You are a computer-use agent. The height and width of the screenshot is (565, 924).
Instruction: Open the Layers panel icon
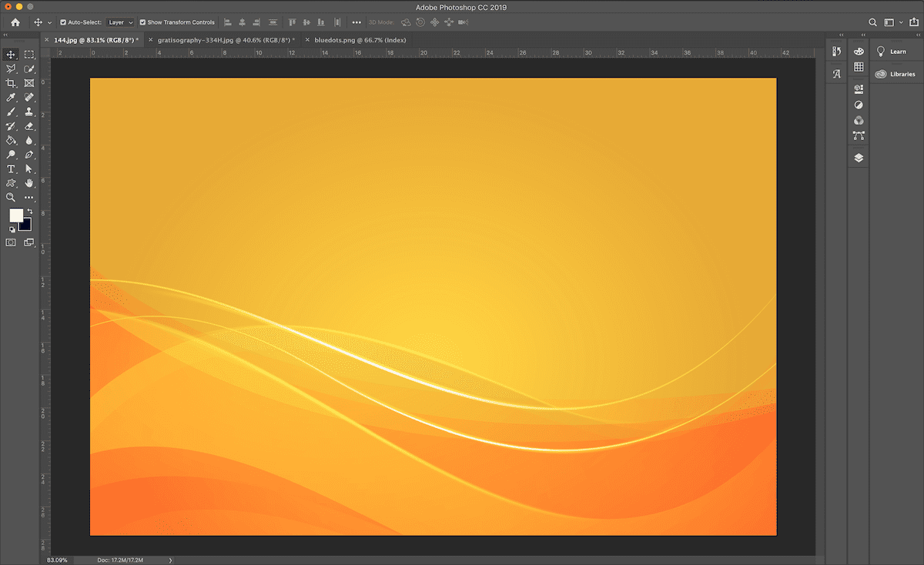(x=859, y=157)
